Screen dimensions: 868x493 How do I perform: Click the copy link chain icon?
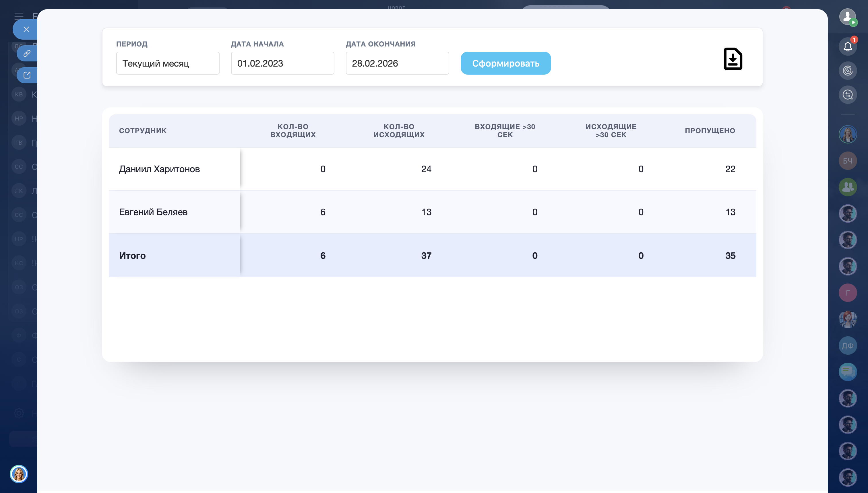(27, 53)
